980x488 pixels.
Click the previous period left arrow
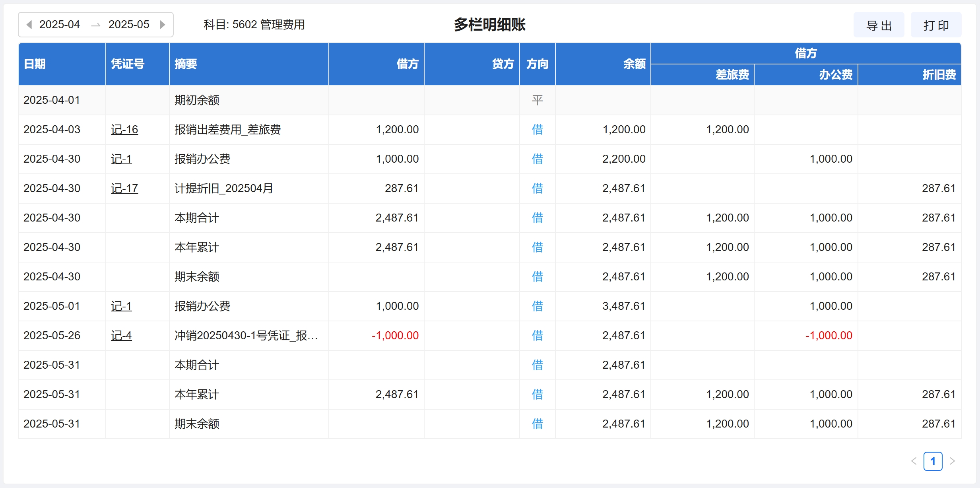click(x=29, y=25)
